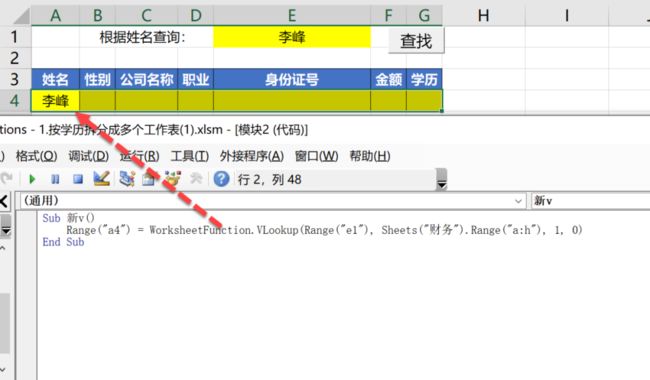The image size is (650, 380).
Task: Click the 查找 button on the worksheet
Action: (416, 41)
